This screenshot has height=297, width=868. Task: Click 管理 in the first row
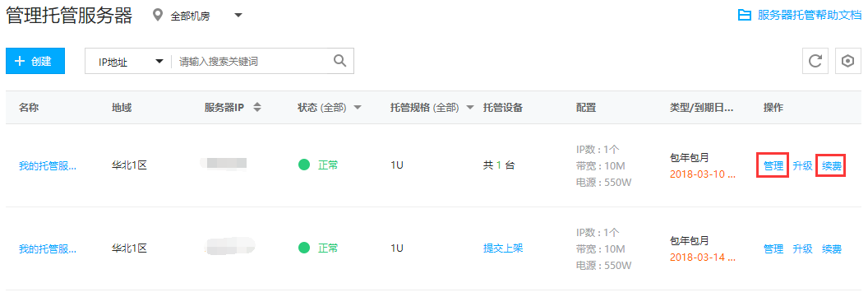tap(773, 165)
